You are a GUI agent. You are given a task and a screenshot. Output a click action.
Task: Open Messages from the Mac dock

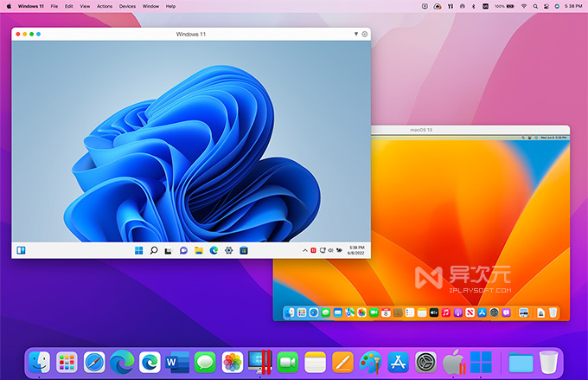click(x=205, y=363)
